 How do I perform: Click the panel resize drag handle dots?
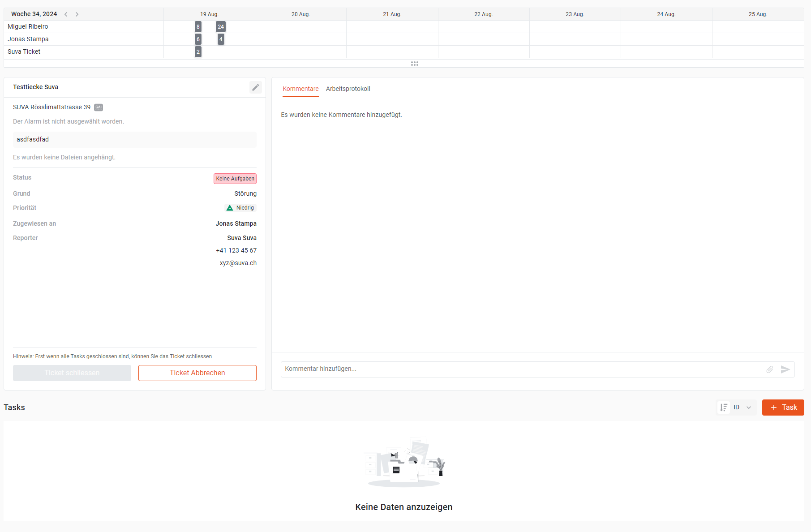point(415,64)
